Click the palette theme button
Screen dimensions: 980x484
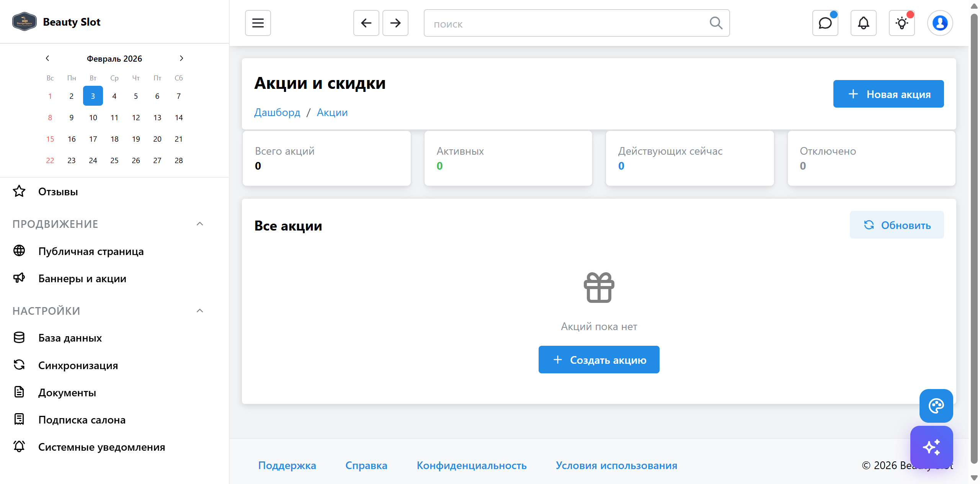(x=936, y=406)
